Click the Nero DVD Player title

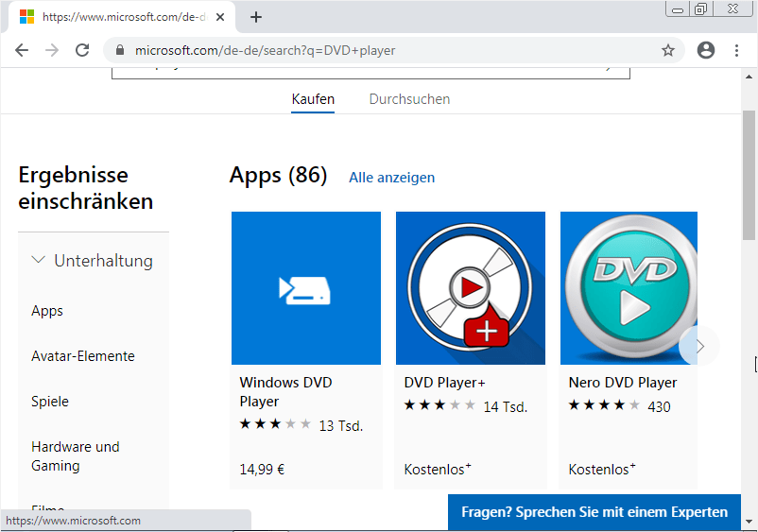coord(623,383)
